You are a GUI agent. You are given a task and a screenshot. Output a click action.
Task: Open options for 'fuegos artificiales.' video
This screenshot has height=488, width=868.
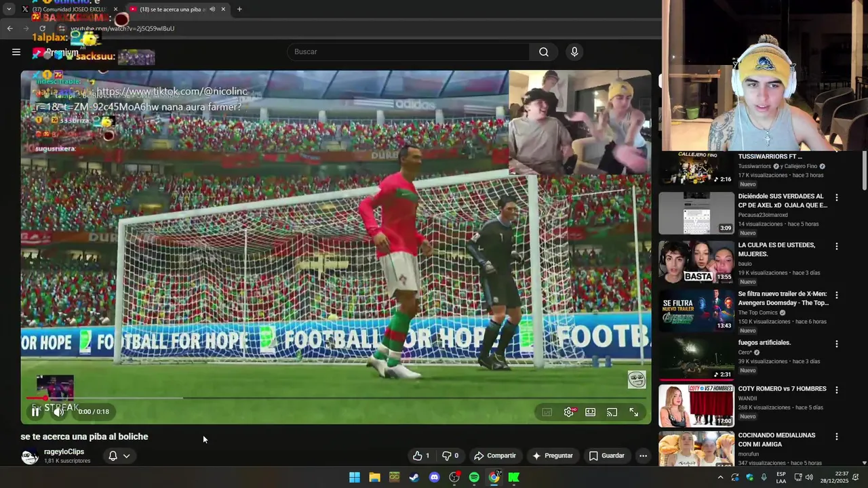837,344
